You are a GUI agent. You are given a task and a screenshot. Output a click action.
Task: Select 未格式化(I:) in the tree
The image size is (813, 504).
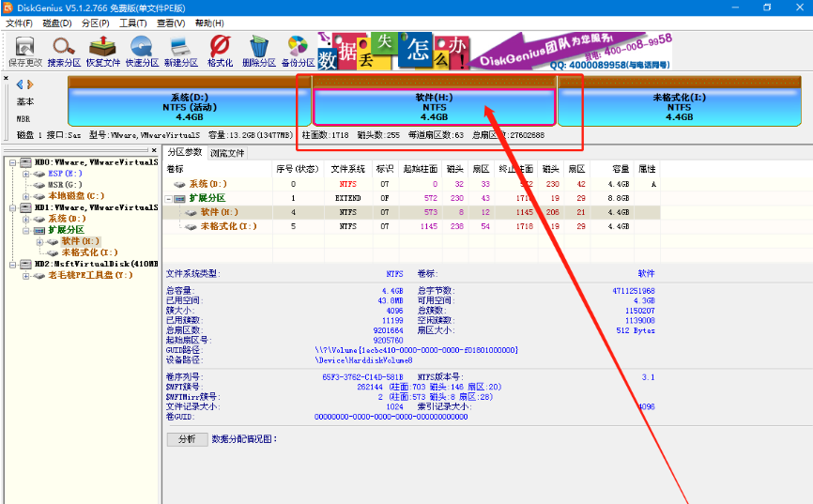pyautogui.click(x=90, y=252)
